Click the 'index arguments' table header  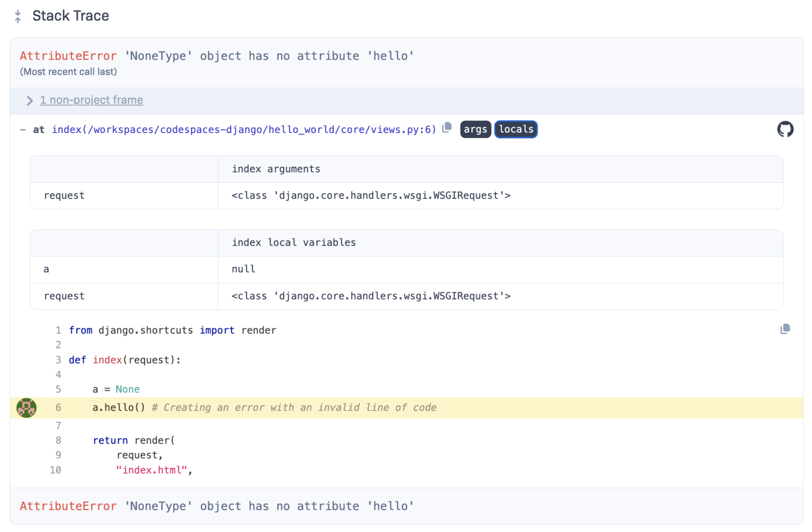[276, 169]
